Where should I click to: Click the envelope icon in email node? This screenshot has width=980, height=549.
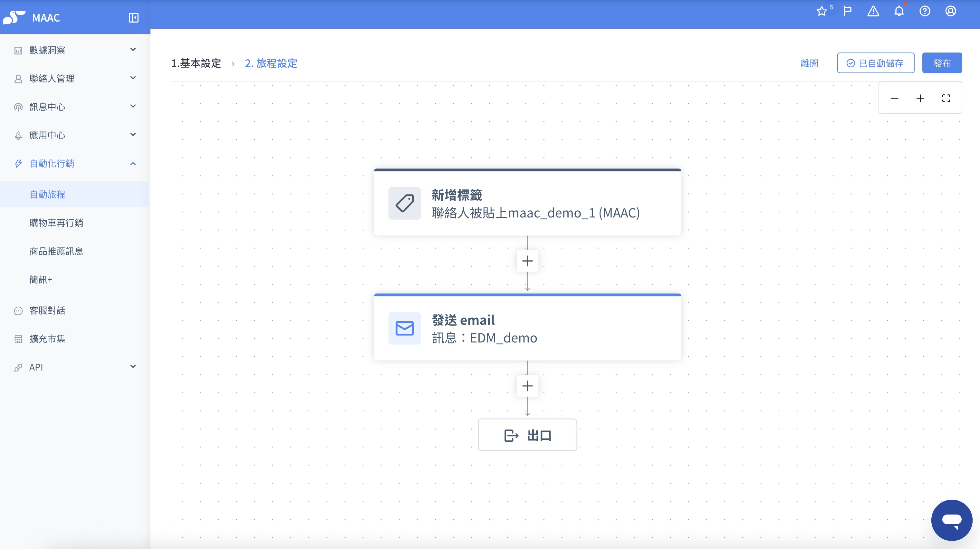(x=404, y=328)
